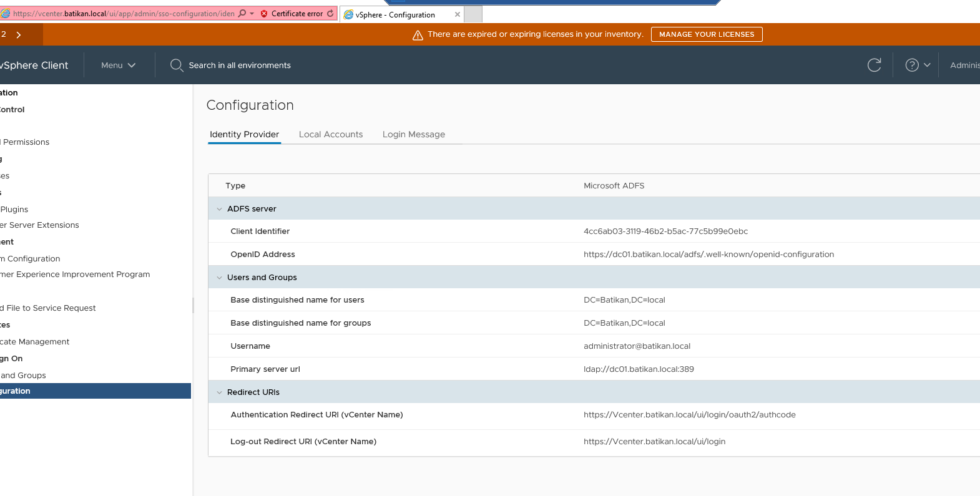Click the browser address bar refresh icon
Screen dimensions: 980x496
coord(330,14)
